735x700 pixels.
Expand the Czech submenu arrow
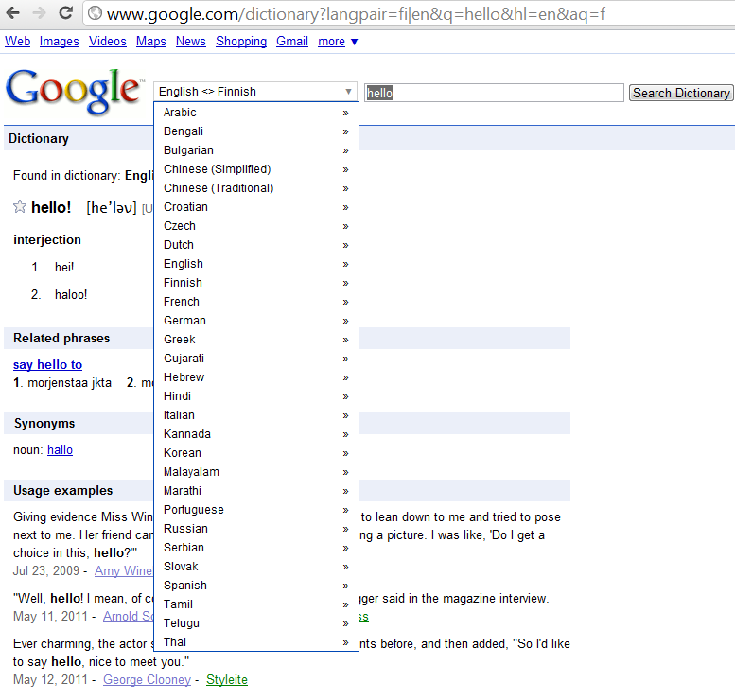pyautogui.click(x=345, y=226)
